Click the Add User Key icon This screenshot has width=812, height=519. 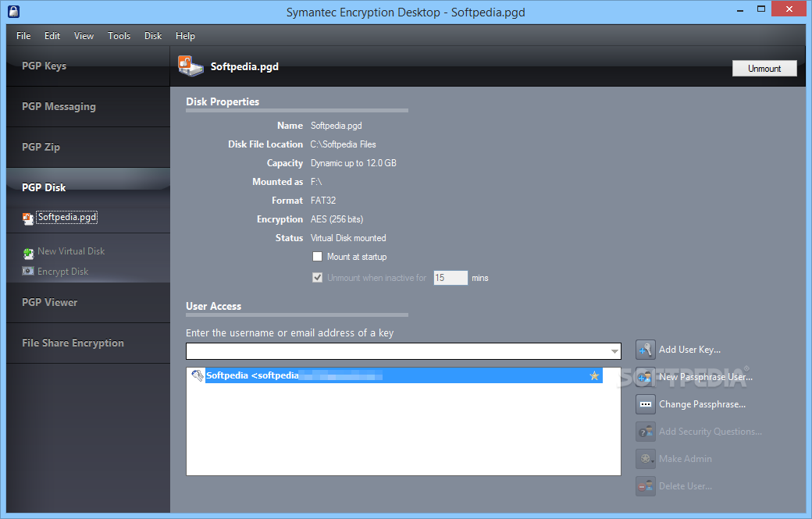pos(645,350)
